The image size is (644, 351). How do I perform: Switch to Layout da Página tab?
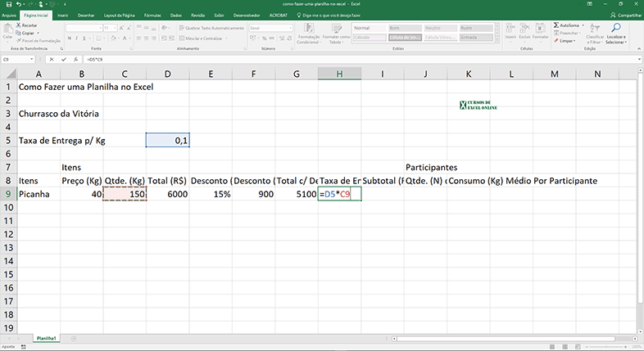point(119,16)
